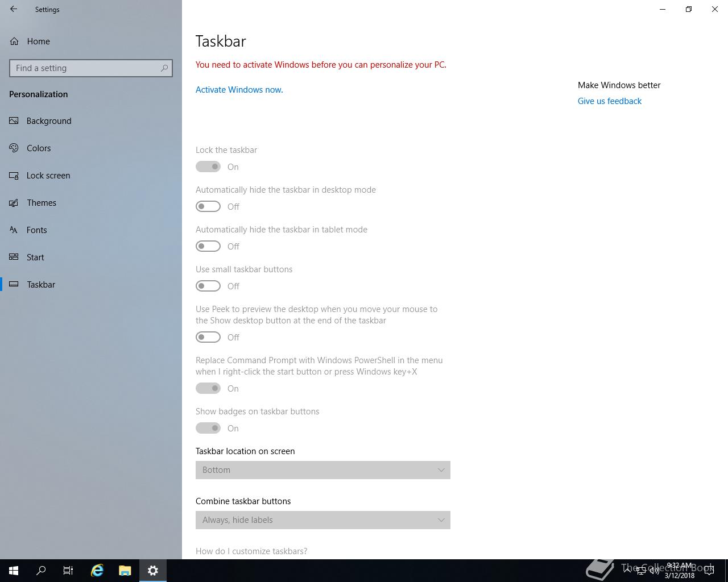Toggle Lock the taskbar switch
Viewport: 728px width, 582px height.
[208, 167]
